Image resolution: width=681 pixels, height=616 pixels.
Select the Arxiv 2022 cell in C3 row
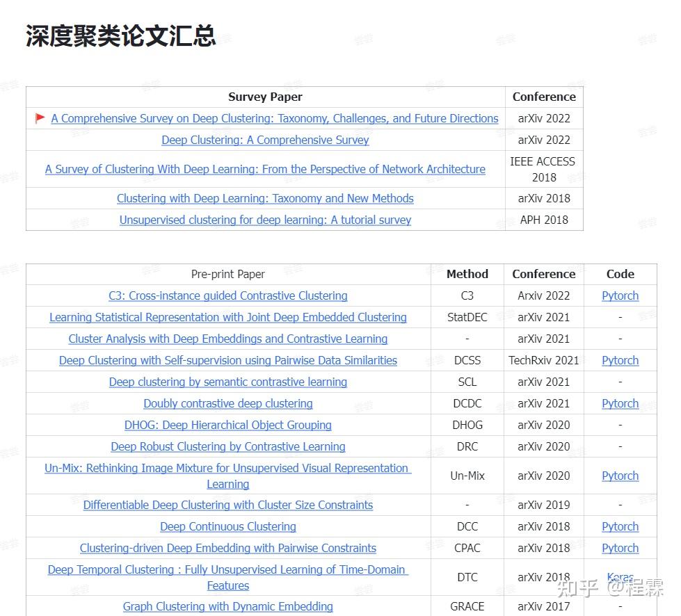544,296
